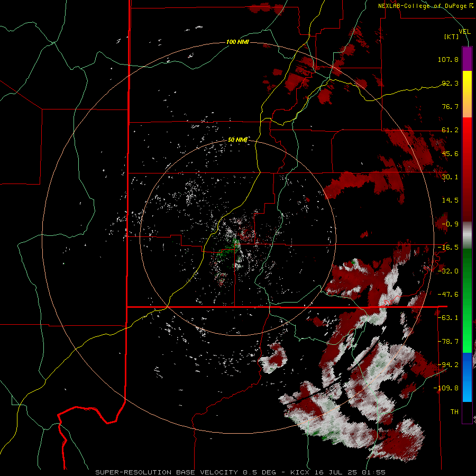Click the 76.7 velocity scale value
Image resolution: width=476 pixels, height=476 pixels.
[450, 106]
